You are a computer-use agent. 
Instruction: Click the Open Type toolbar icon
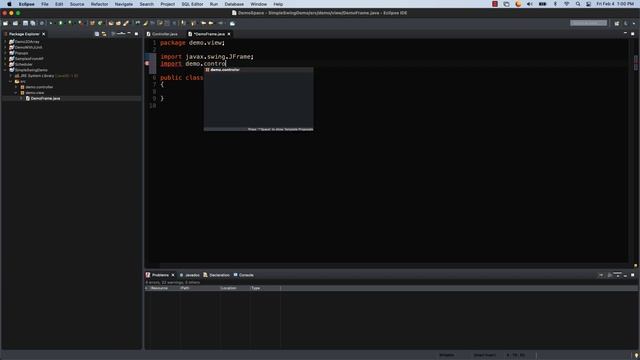(111, 23)
